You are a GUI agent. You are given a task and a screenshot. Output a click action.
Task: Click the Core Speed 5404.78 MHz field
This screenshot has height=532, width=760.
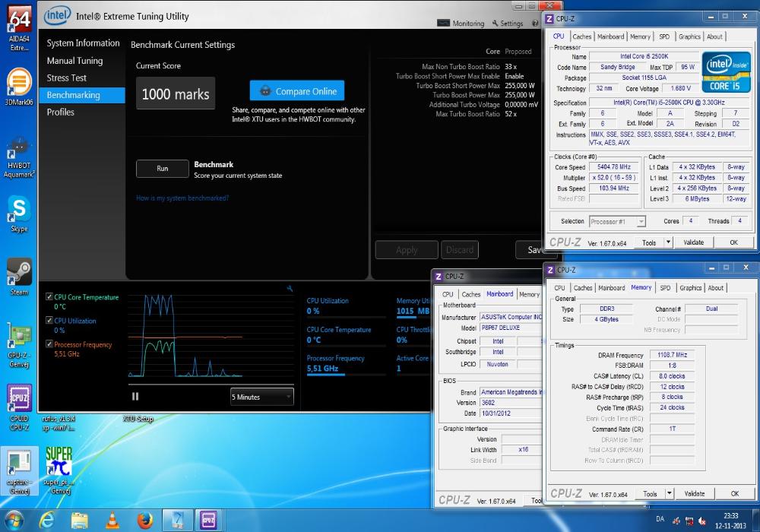click(x=613, y=166)
